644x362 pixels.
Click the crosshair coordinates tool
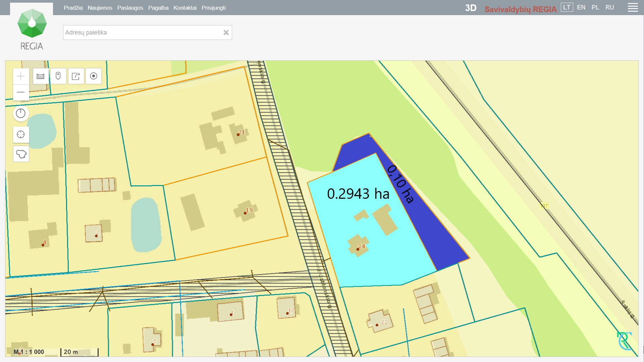pyautogui.click(x=21, y=135)
